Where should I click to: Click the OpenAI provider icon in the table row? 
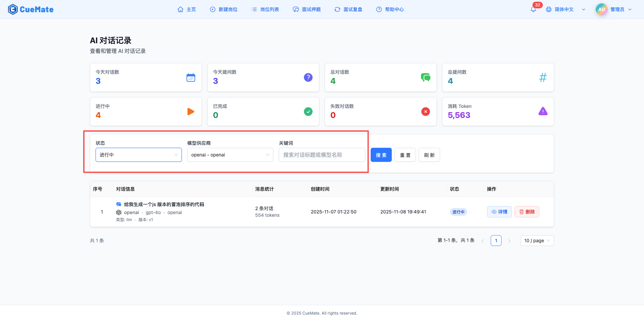click(x=119, y=212)
